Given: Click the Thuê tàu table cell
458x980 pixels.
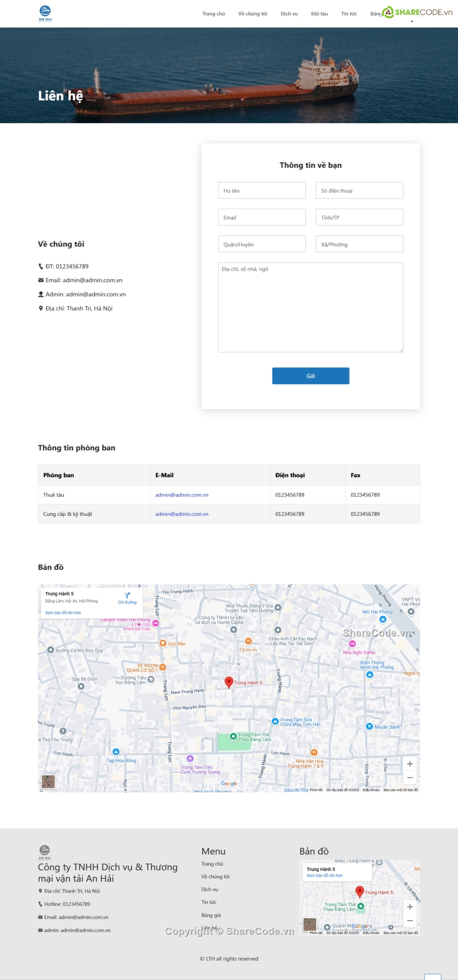Looking at the screenshot, I should (94, 495).
